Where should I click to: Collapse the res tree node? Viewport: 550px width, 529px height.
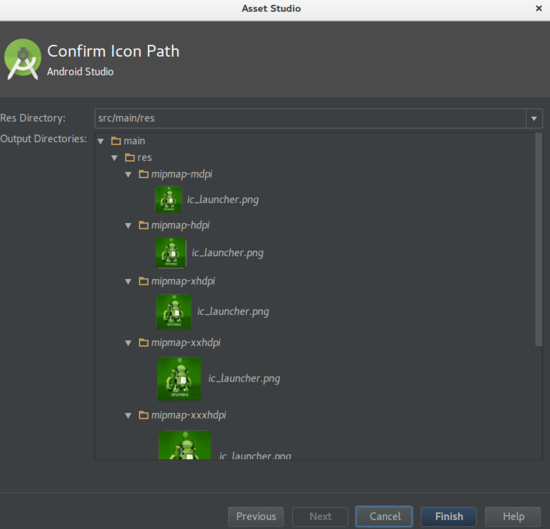coord(114,158)
